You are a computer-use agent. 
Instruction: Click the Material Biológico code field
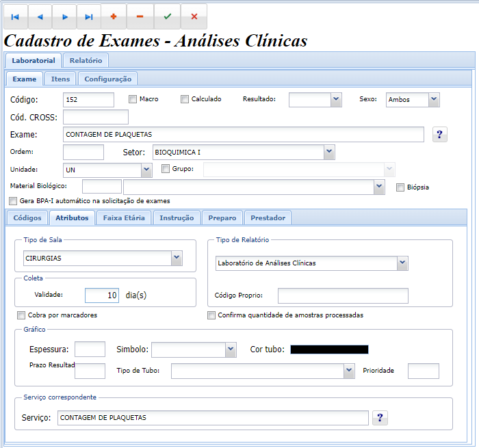pyautogui.click(x=102, y=187)
